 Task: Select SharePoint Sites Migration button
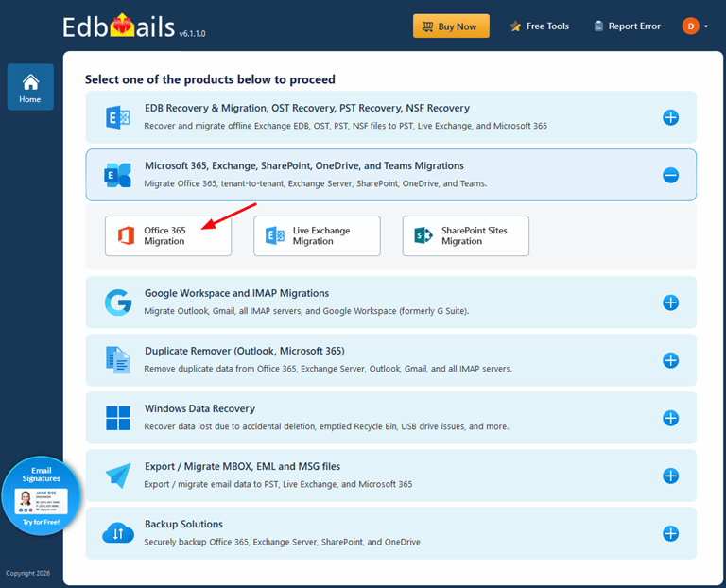click(x=466, y=235)
